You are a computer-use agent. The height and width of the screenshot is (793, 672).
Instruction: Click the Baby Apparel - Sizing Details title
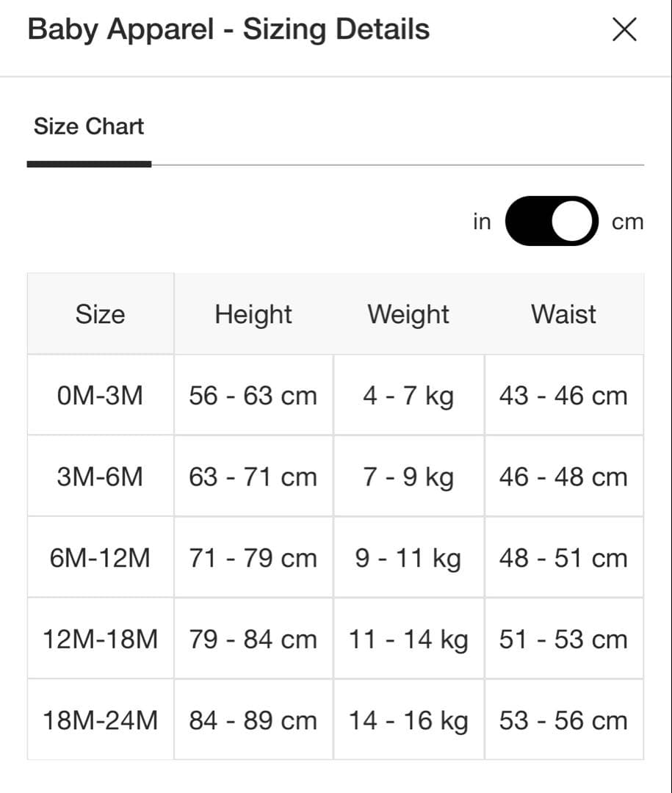pos(228,29)
